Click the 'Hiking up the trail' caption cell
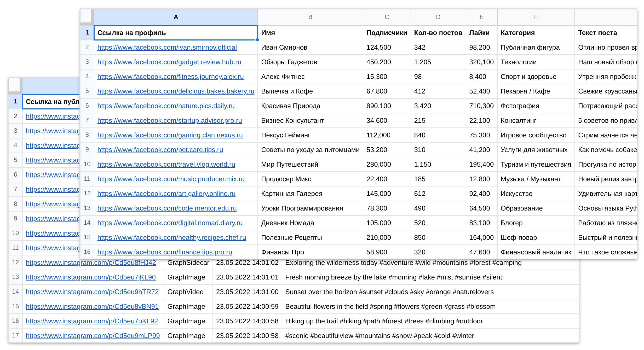 (x=430, y=321)
